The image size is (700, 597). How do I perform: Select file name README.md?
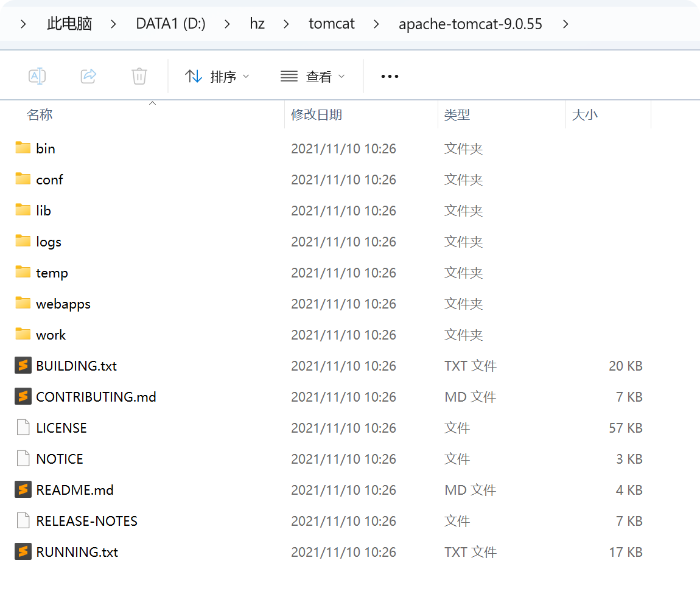74,490
